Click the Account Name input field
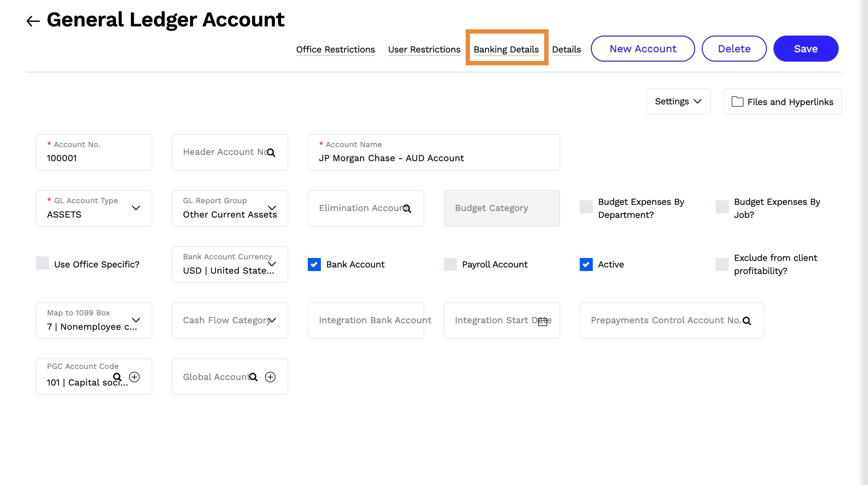Screen dimensions: 868x485 tap(434, 152)
